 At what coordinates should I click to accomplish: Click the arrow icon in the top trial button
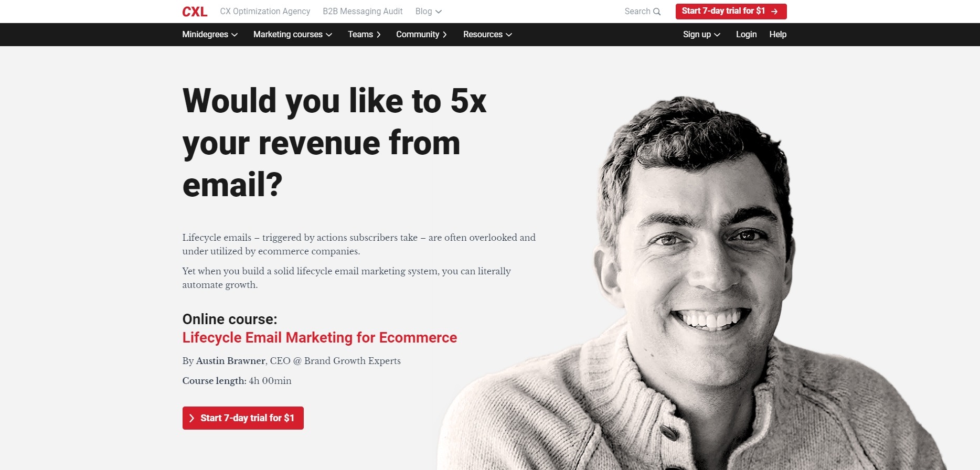pyautogui.click(x=774, y=12)
